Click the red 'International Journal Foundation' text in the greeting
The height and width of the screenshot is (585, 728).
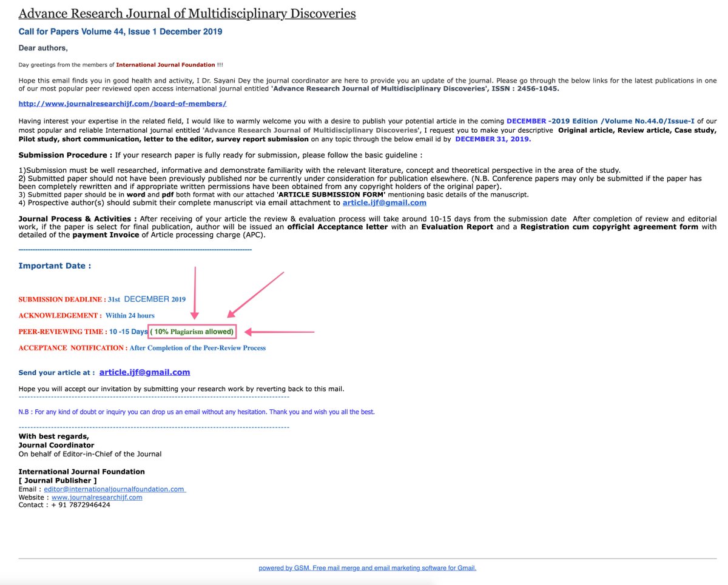[x=166, y=65]
